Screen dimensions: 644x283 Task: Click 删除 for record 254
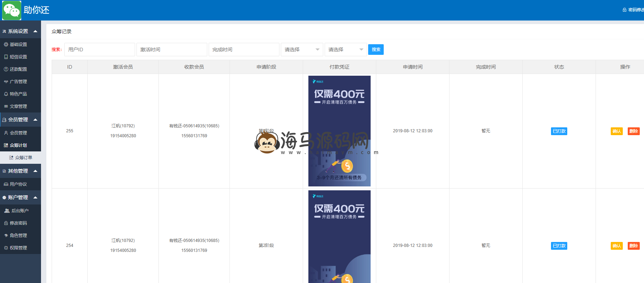[x=633, y=246]
